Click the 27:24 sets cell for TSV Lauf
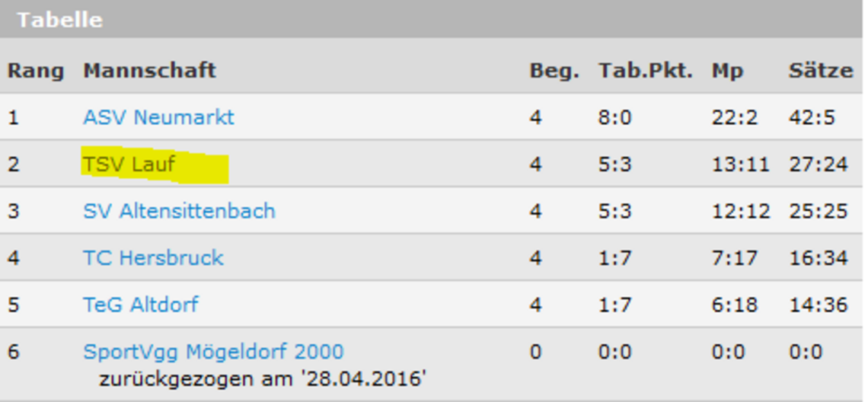 coord(819,164)
